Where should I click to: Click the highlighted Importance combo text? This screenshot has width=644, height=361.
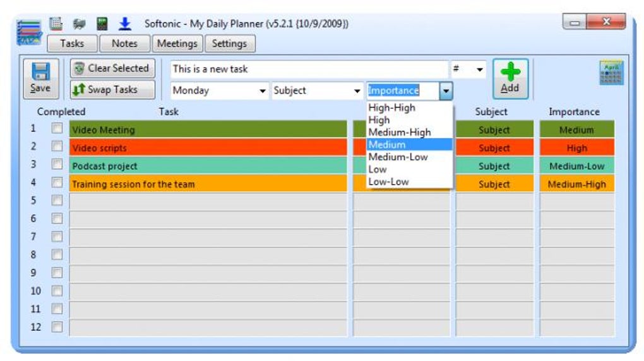coord(393,90)
